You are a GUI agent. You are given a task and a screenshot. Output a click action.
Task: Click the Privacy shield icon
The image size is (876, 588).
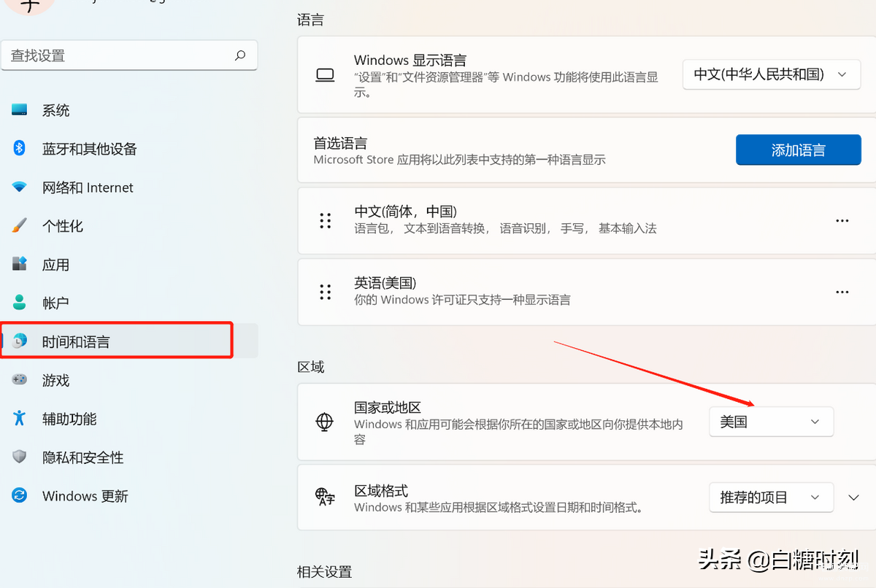[20, 457]
